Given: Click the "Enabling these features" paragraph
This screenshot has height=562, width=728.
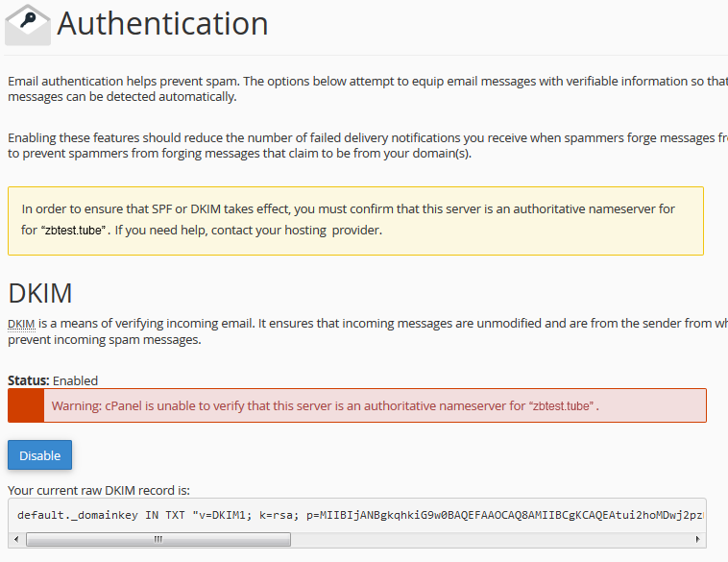Looking at the screenshot, I should tap(288, 138).
